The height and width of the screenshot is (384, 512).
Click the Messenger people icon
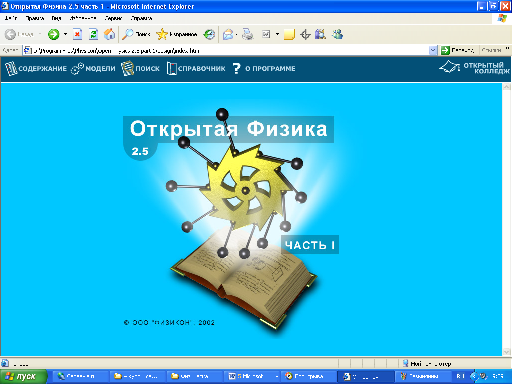coord(338,34)
